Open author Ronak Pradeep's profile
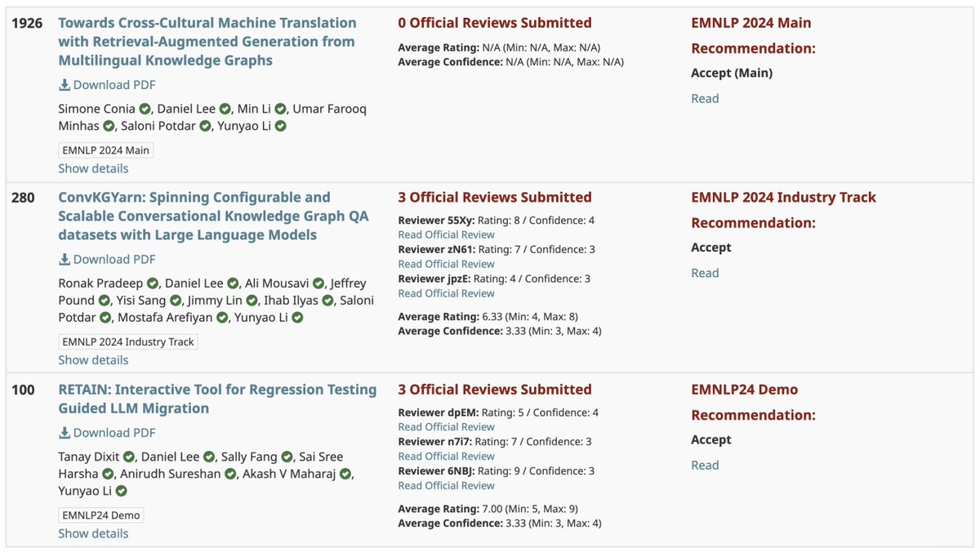Image resolution: width=980 pixels, height=553 pixels. coord(101,283)
